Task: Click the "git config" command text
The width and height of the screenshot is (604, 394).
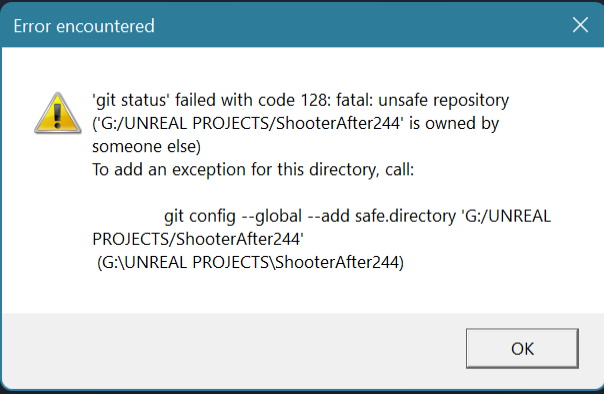Action: click(200, 216)
